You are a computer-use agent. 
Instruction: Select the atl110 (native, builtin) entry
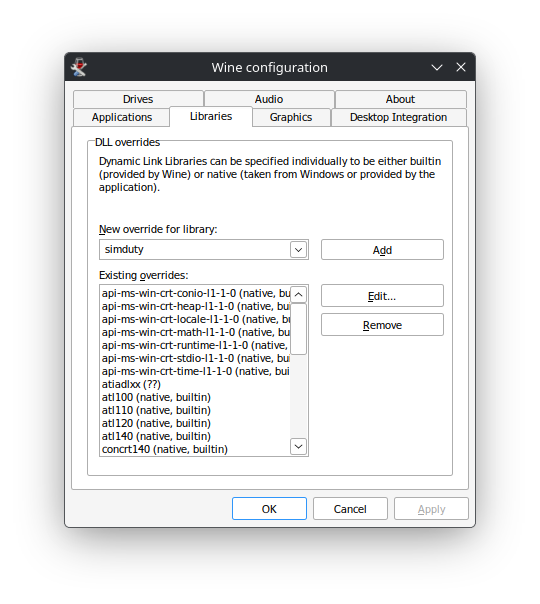pyautogui.click(x=195, y=410)
